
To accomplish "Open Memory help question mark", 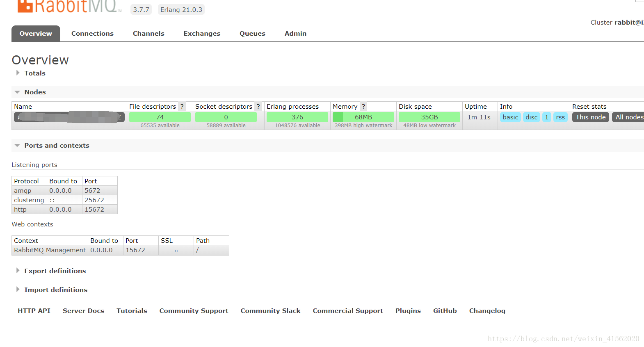I will (x=363, y=106).
